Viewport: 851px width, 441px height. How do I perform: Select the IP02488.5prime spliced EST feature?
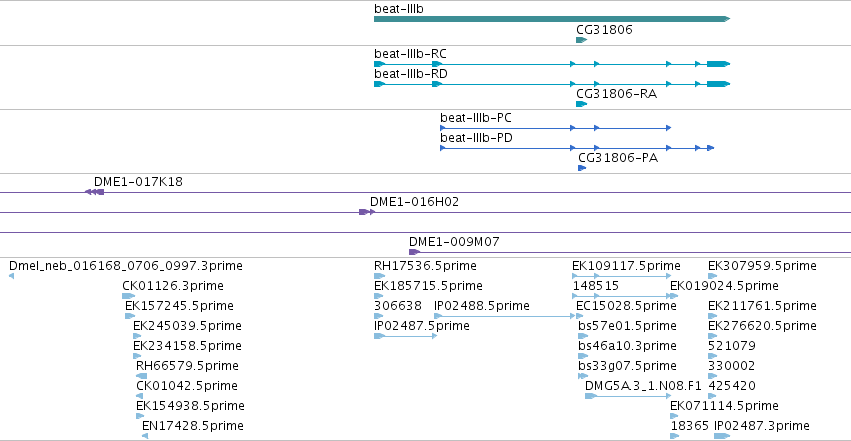point(505,316)
